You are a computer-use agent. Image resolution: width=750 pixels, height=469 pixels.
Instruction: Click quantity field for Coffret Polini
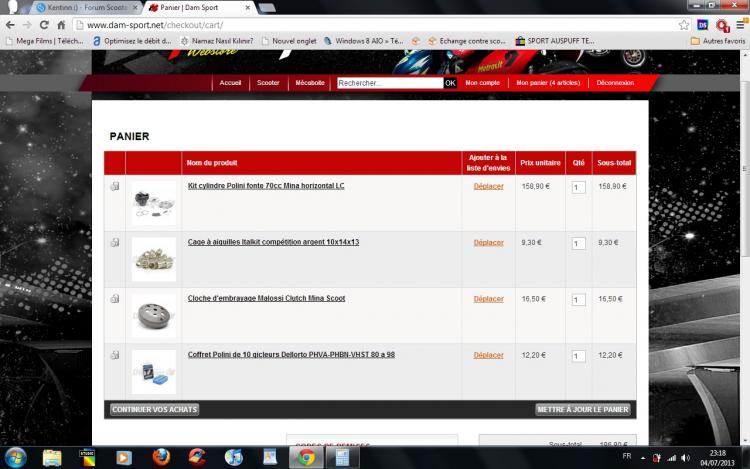tap(578, 356)
